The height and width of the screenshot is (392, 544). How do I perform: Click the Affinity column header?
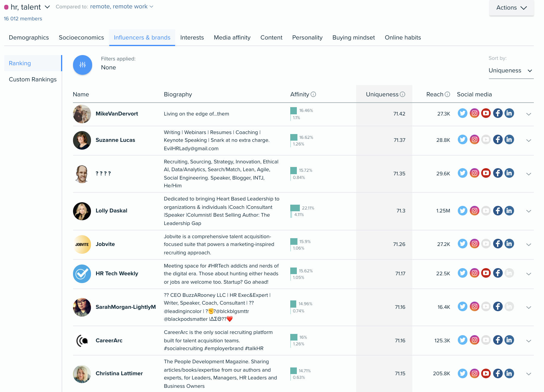click(x=300, y=95)
